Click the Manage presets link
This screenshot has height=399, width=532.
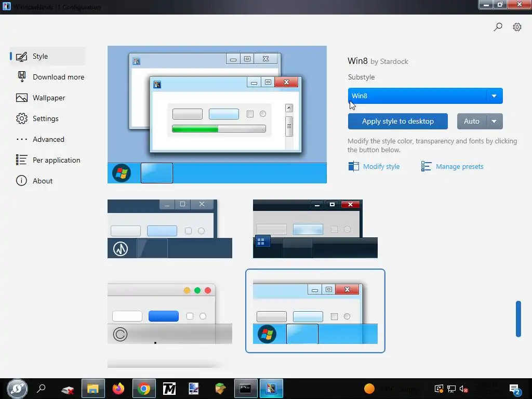click(459, 167)
